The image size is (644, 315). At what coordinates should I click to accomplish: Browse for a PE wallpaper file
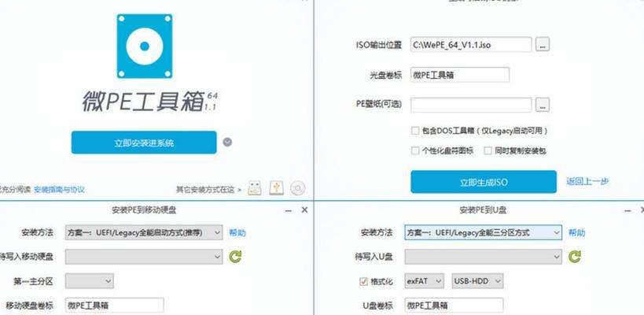point(542,105)
